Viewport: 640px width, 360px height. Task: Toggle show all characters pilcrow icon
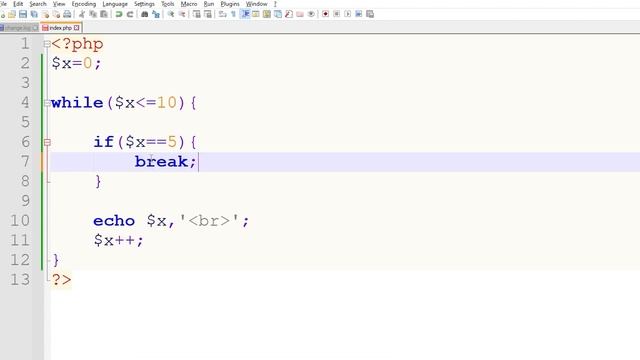233,14
